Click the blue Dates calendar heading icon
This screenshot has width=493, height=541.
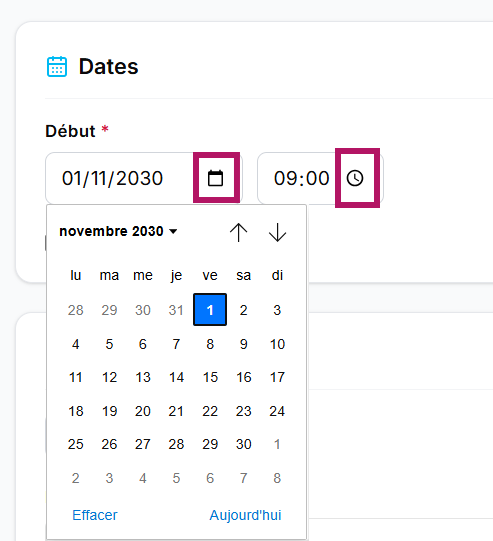[x=57, y=66]
